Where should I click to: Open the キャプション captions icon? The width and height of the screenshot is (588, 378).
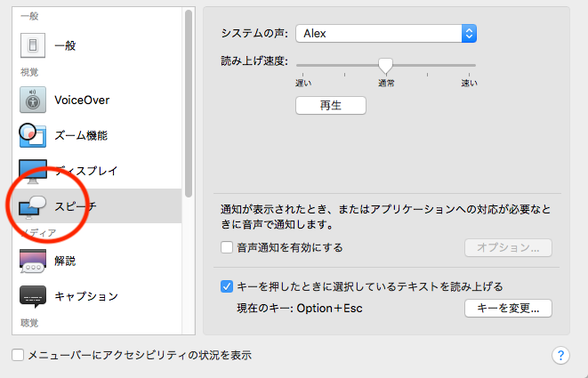click(x=33, y=297)
